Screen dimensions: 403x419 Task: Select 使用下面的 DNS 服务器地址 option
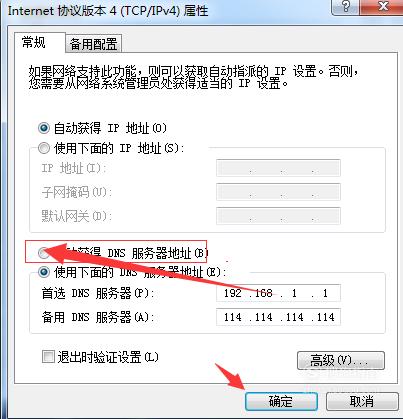(x=44, y=272)
